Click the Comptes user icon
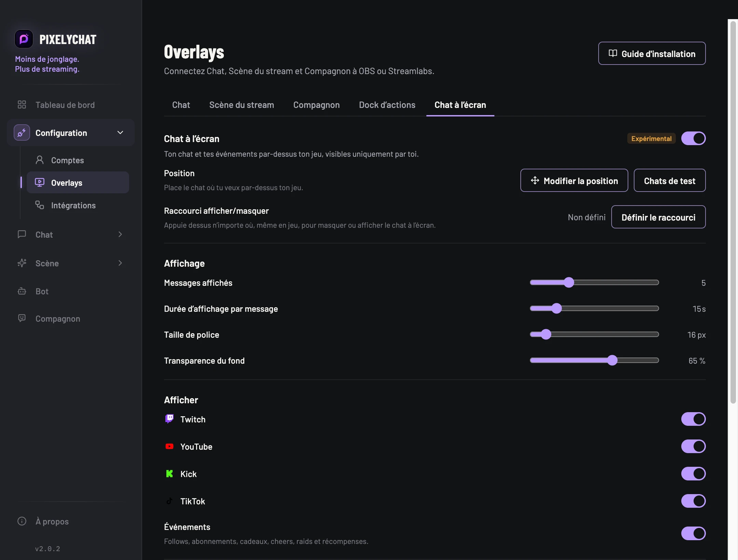738x560 pixels. 40,160
